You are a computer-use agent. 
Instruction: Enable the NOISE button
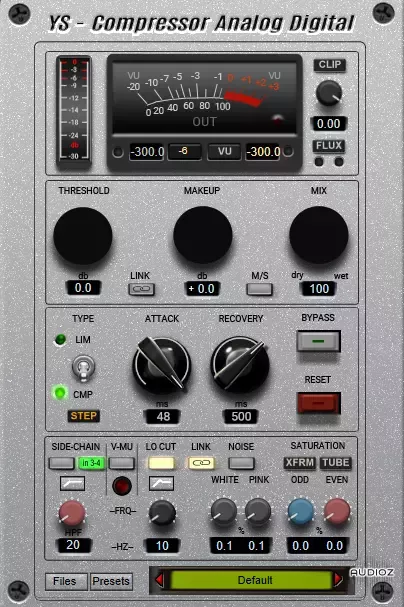[x=241, y=463]
